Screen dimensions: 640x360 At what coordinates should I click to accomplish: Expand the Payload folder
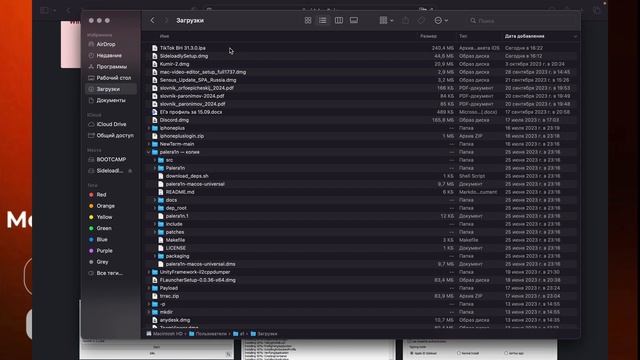[x=149, y=288]
